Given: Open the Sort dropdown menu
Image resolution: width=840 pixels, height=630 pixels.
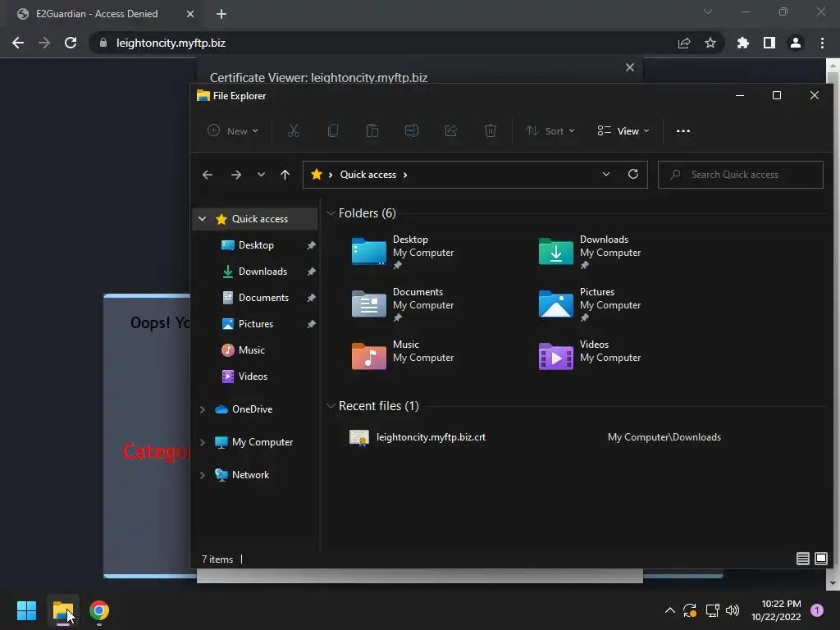Looking at the screenshot, I should pos(550,130).
